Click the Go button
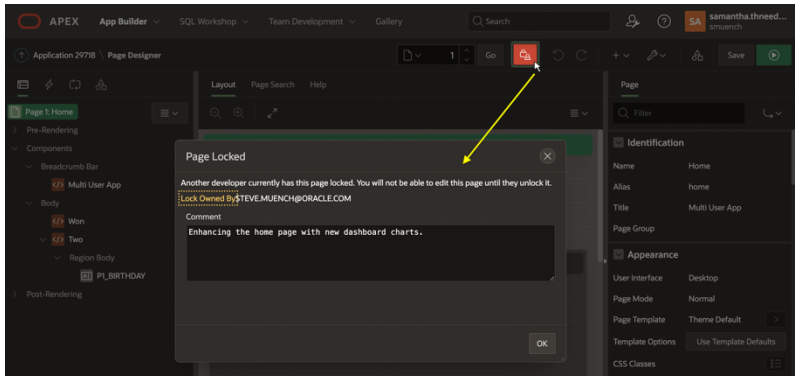This screenshot has width=801, height=381. pyautogui.click(x=490, y=55)
